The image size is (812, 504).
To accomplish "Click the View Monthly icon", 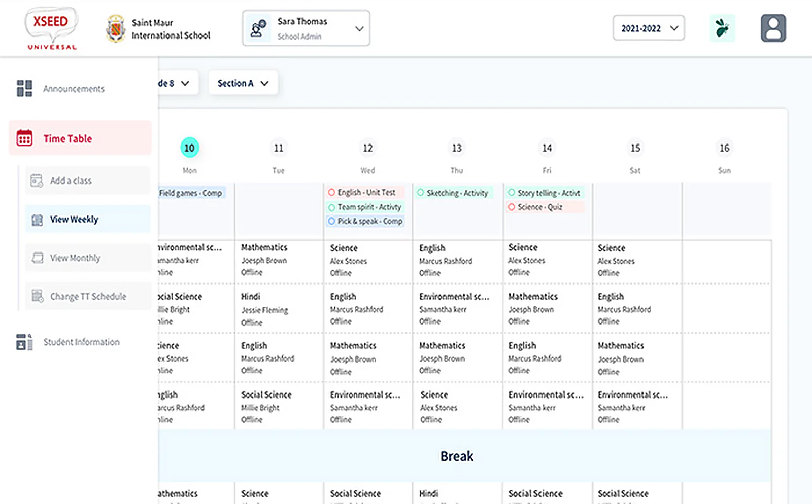I will tap(37, 258).
